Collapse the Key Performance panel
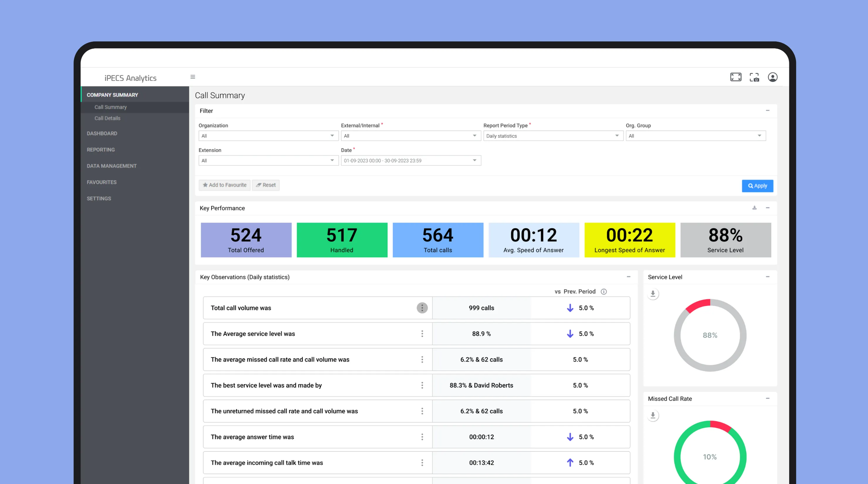868x484 pixels. pos(767,208)
